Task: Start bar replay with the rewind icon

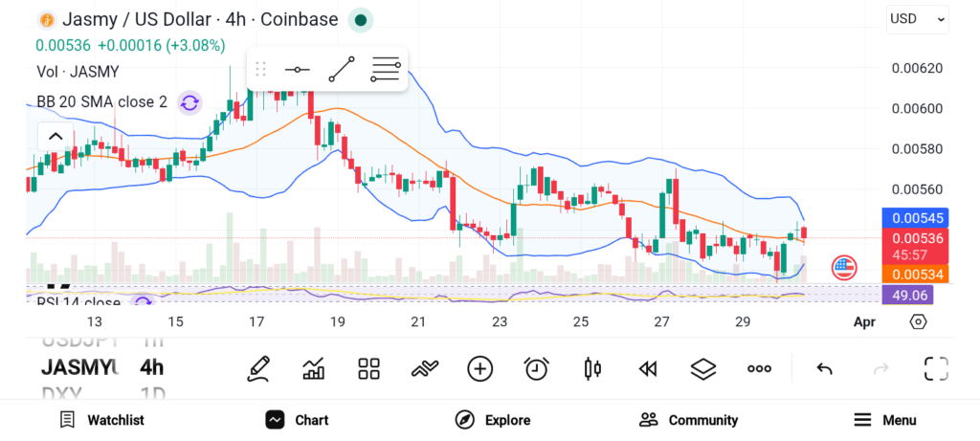Action: tap(648, 368)
